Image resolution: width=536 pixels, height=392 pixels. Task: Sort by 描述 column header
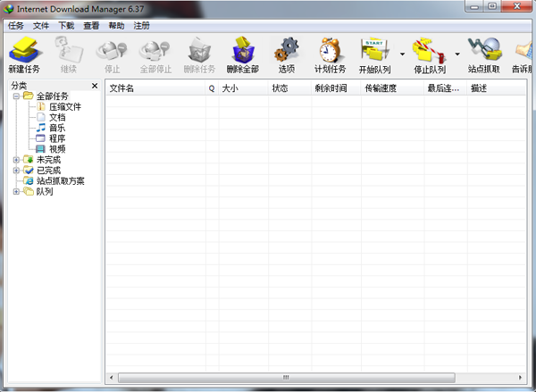point(497,88)
